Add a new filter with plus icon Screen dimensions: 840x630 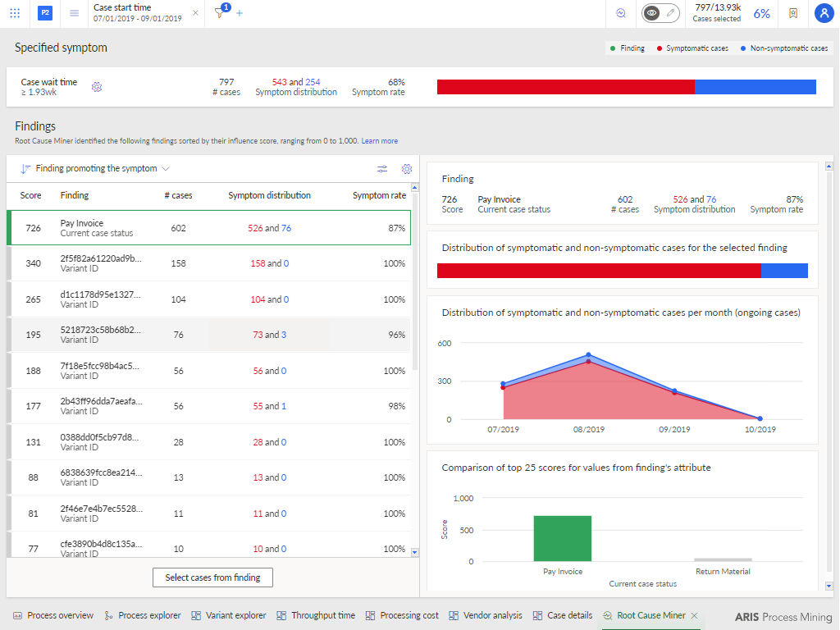click(x=240, y=13)
